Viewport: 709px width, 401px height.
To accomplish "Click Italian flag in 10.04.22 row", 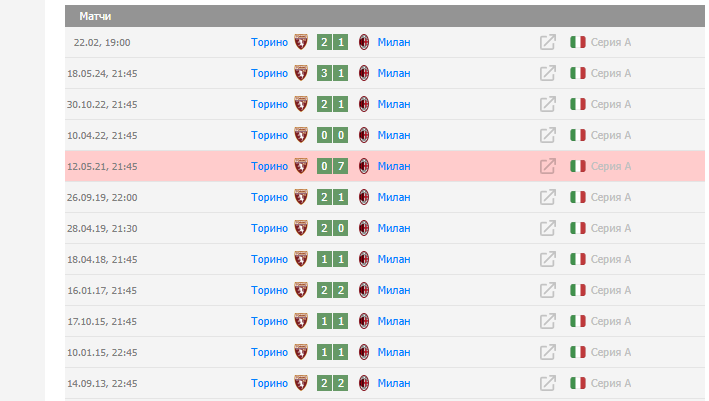I will click(577, 135).
